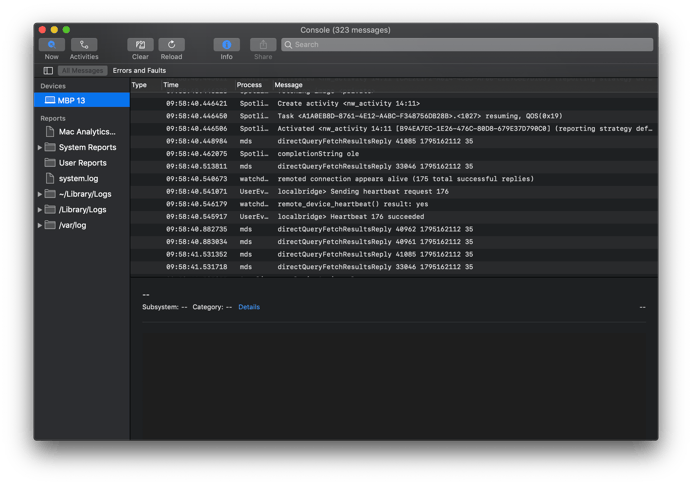
Task: Open the Details link
Action: [249, 307]
